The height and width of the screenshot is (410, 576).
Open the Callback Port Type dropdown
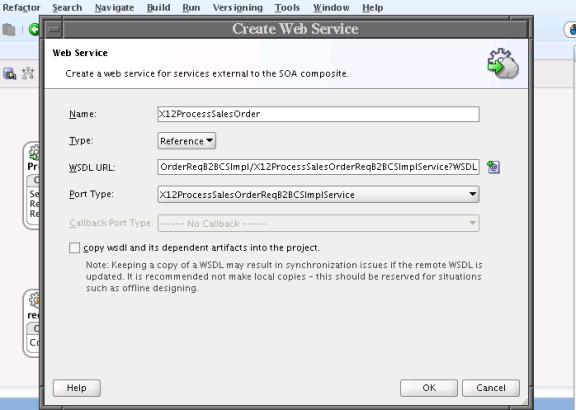(x=318, y=223)
